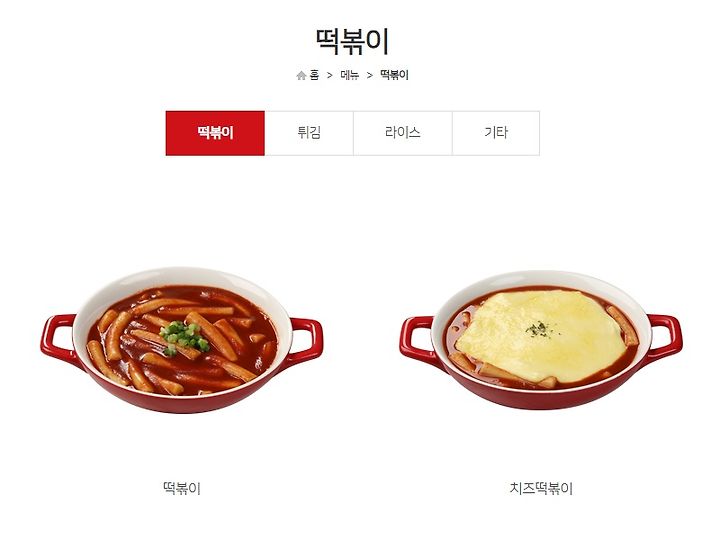Switch to the 튀김 tab
The height and width of the screenshot is (540, 720).
pos(309,133)
